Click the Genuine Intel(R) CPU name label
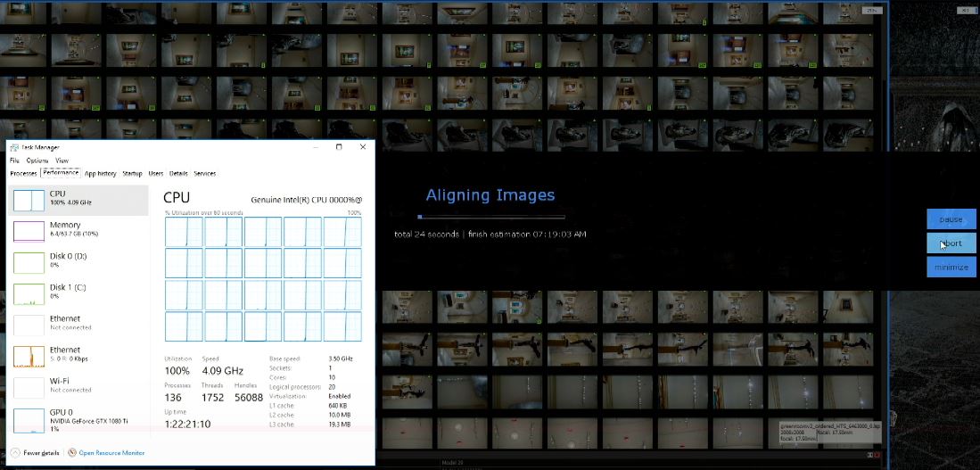The width and height of the screenshot is (980, 470). (306, 200)
